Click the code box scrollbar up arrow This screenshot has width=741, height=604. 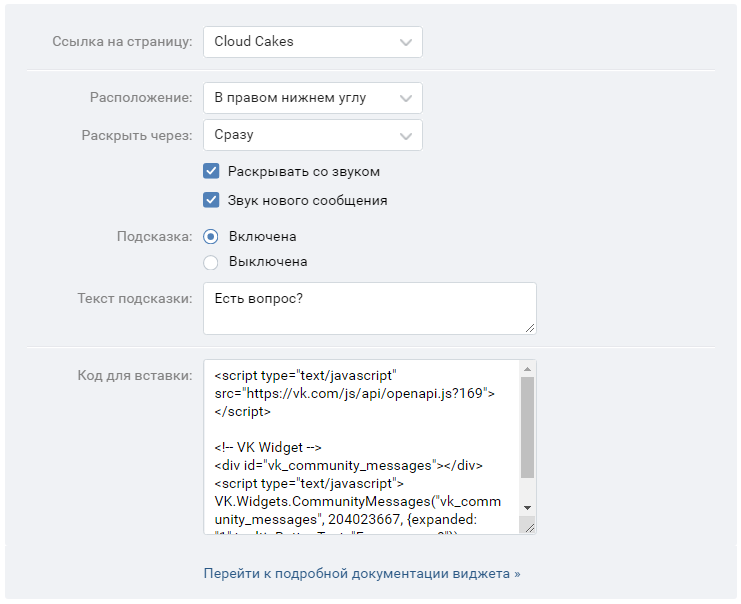[527, 369]
